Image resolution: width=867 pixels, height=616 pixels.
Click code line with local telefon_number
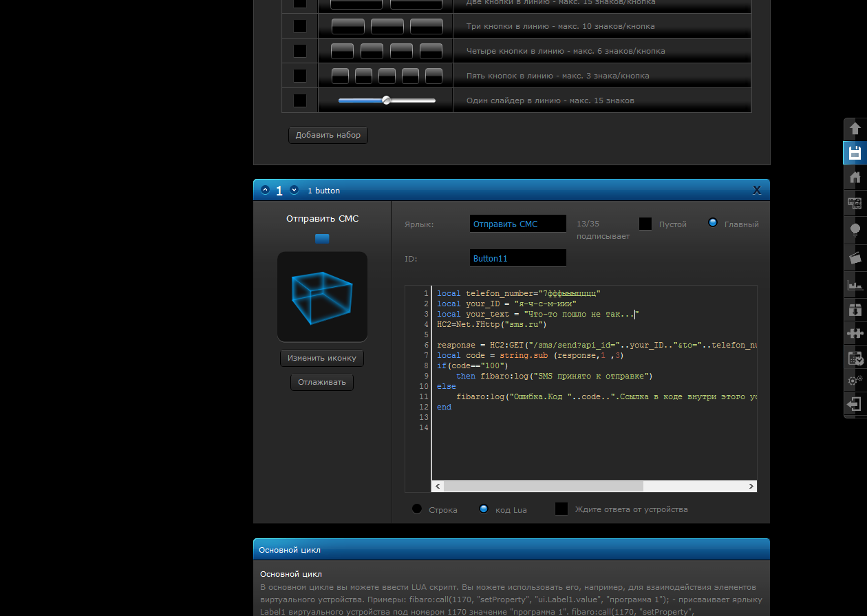click(x=519, y=293)
